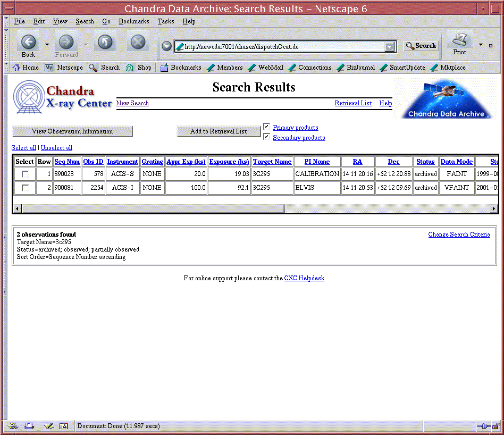Select checkbox for row 2 observation 2254
This screenshot has height=435, width=504.
25,188
